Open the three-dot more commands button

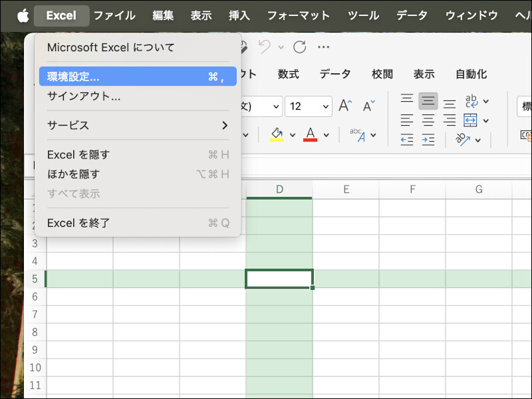pos(323,47)
